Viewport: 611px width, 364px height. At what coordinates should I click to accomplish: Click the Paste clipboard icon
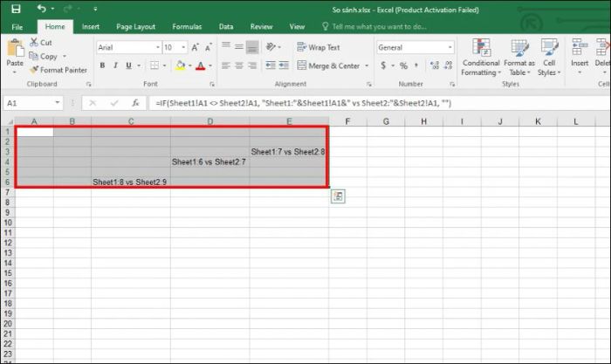pos(15,48)
